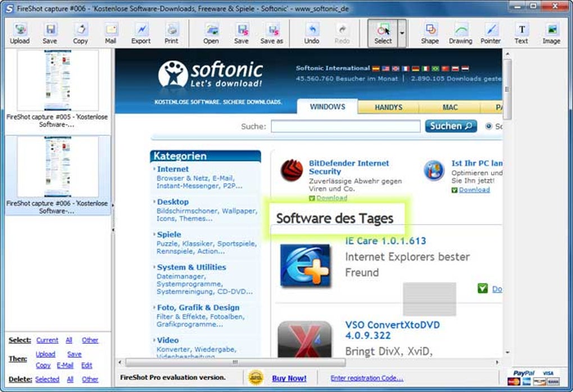Image resolution: width=573 pixels, height=392 pixels.
Task: Click the horizontal scrollbar thumb
Action: pos(235,362)
